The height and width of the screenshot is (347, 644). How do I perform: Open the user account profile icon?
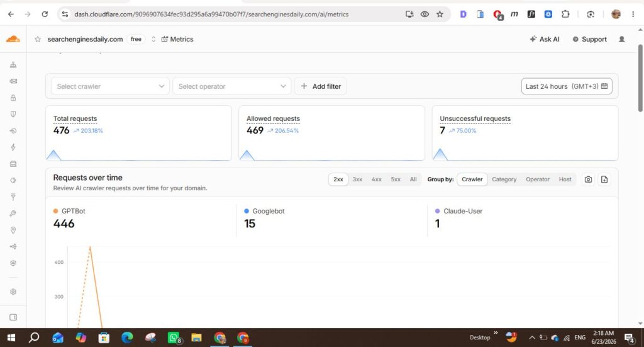(x=622, y=39)
